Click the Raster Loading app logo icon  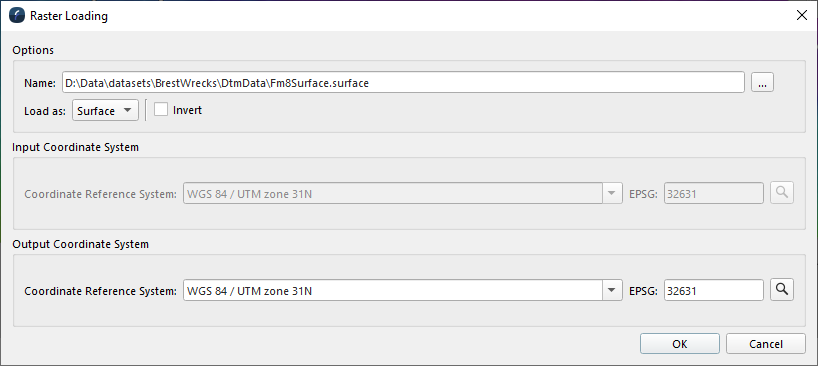point(17,16)
